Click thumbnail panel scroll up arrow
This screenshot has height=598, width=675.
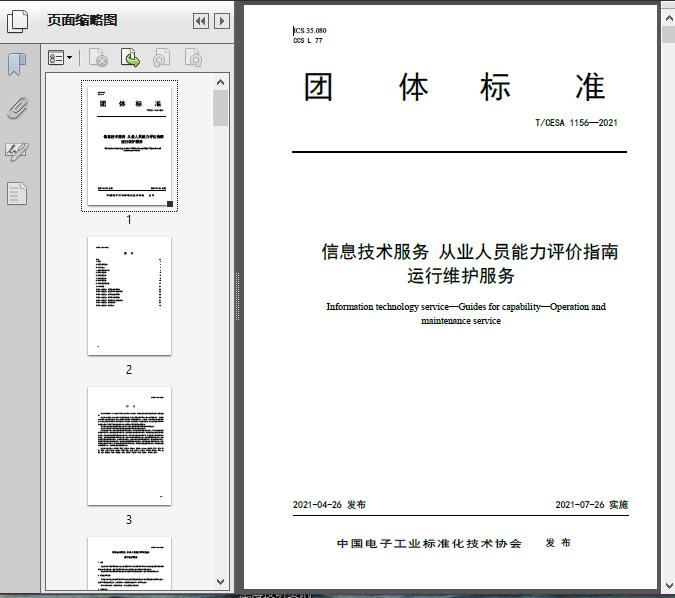(220, 82)
